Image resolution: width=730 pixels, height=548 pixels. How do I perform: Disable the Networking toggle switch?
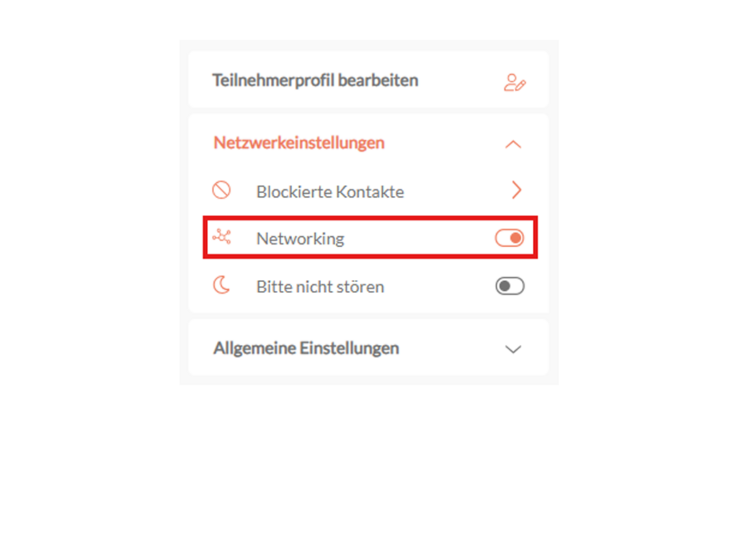tap(509, 238)
